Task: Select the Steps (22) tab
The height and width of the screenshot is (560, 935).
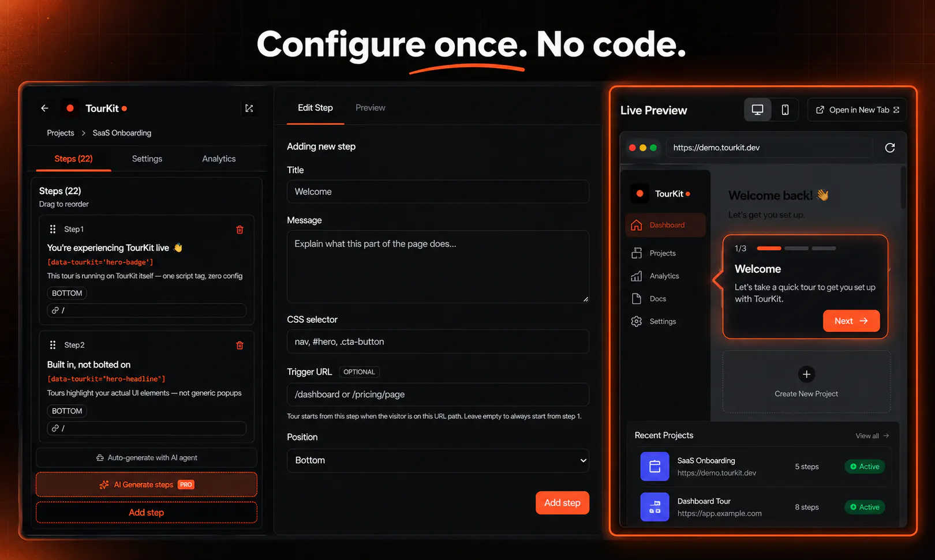Action: 73,159
